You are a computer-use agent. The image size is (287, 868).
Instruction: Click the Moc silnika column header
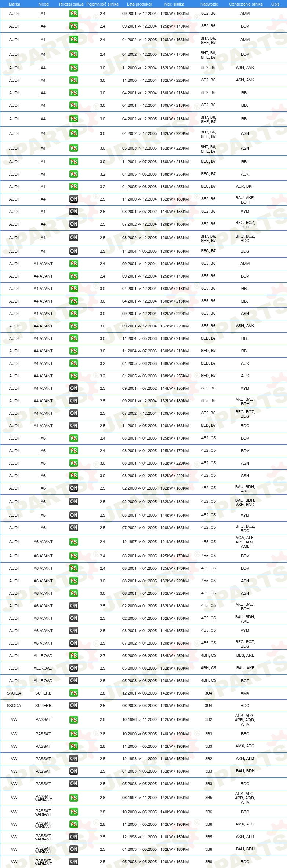174,4
